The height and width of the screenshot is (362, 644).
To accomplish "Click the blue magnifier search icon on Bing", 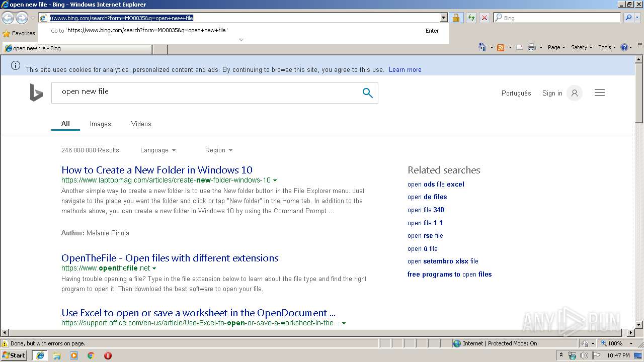I will (x=368, y=93).
